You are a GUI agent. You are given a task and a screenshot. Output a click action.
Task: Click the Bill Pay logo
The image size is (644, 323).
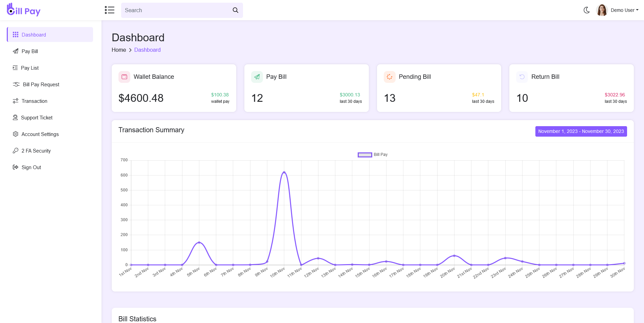pos(24,10)
